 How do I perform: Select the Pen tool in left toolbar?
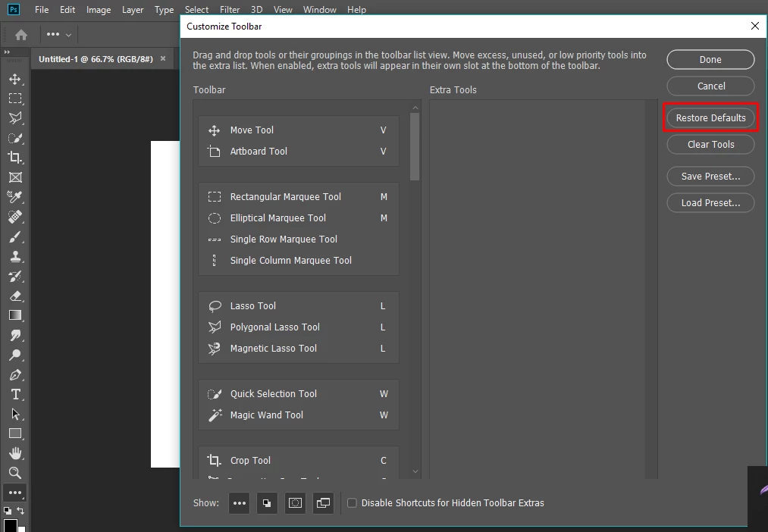[x=15, y=375]
